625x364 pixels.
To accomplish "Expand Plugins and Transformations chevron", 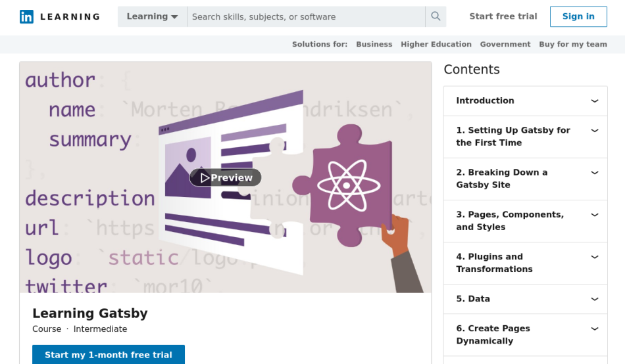I will (x=595, y=257).
